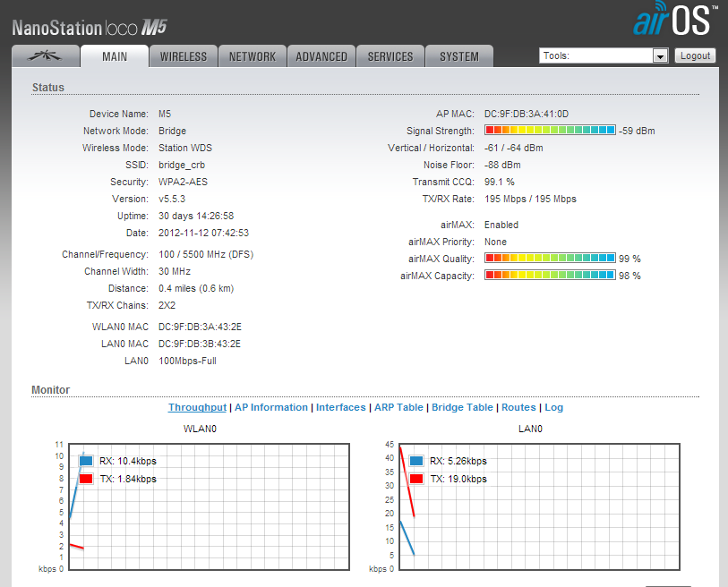Image resolution: width=728 pixels, height=587 pixels.
Task: Click the red TX legend square in LAN0
Action: [x=416, y=479]
